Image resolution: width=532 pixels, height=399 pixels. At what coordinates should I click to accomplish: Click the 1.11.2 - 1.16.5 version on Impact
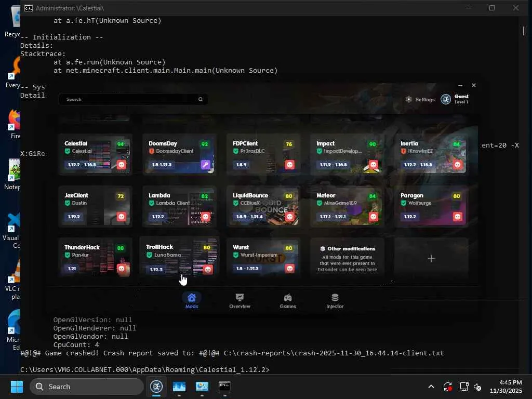tap(333, 165)
